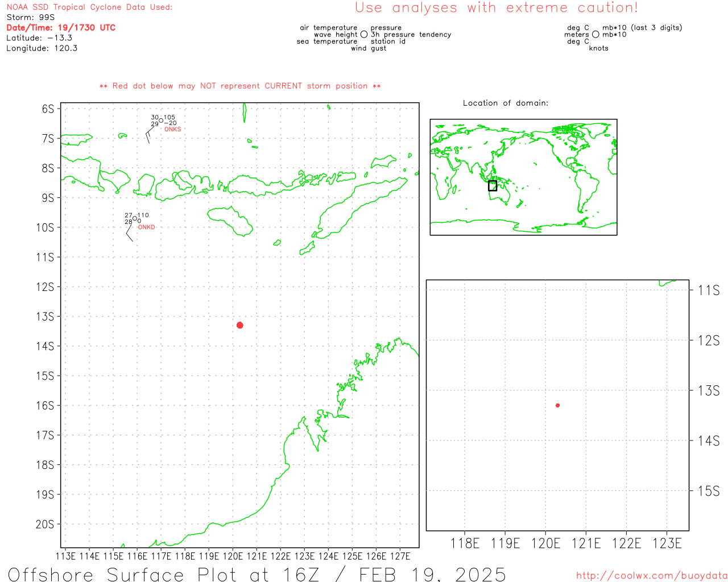The width and height of the screenshot is (728, 582).
Task: Click the 120E longitude label on main map
Action: pos(233,556)
